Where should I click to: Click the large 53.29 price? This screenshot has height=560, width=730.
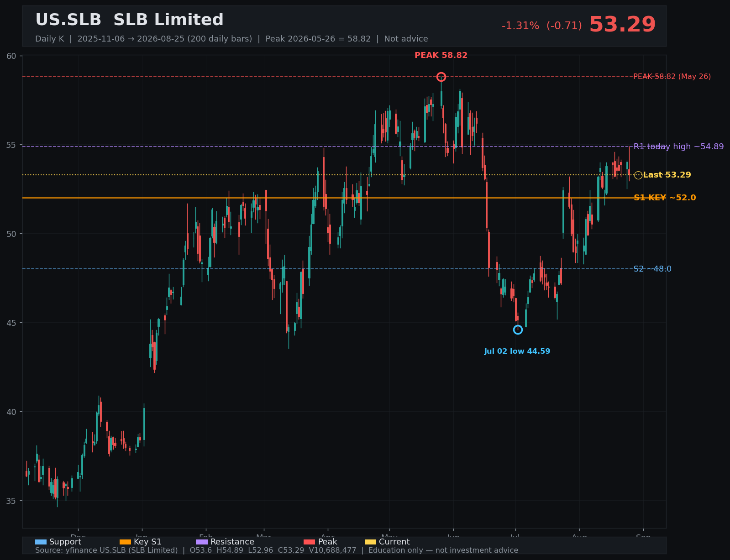(x=622, y=25)
